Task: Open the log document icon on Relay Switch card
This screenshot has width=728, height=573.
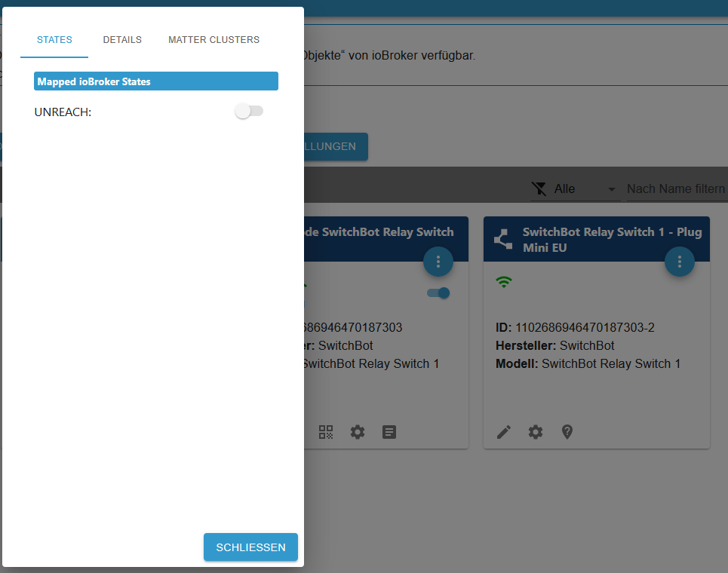Action: pyautogui.click(x=389, y=432)
